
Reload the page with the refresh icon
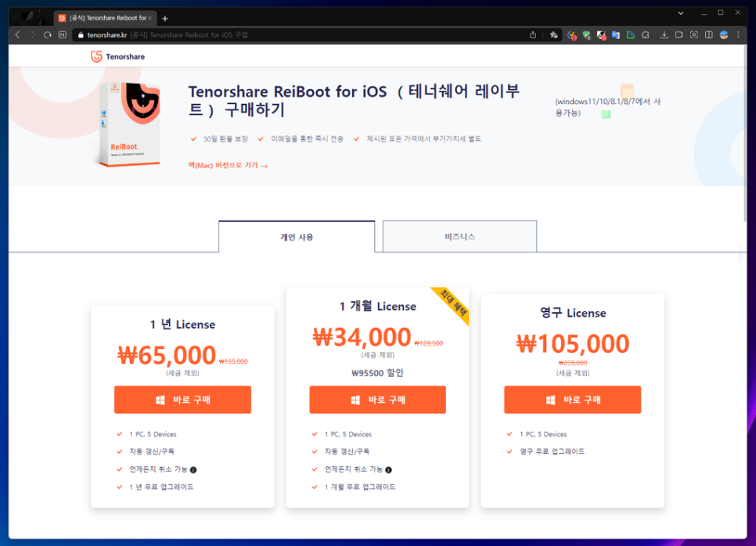click(x=48, y=35)
